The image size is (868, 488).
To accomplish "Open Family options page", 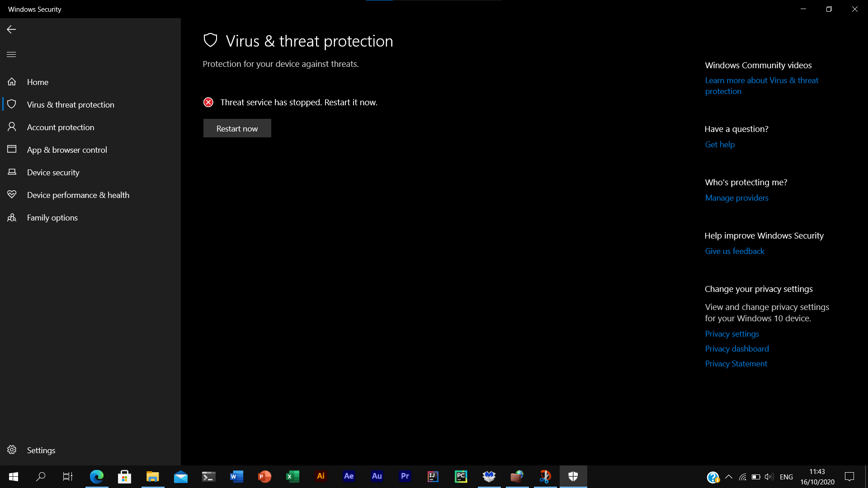I will pyautogui.click(x=90, y=217).
